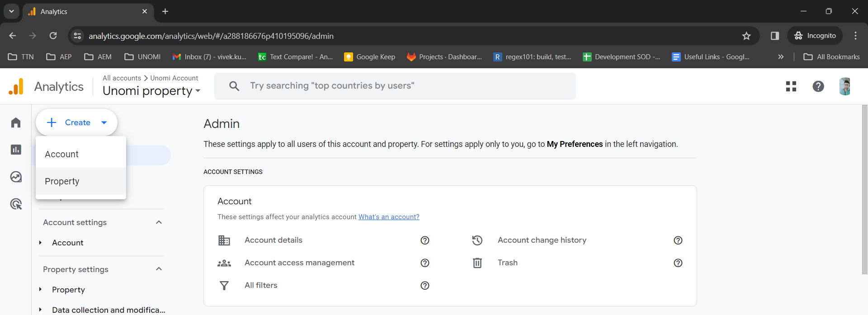Open the tab search dropdown arrow
The image size is (868, 315).
pyautogui.click(x=11, y=11)
